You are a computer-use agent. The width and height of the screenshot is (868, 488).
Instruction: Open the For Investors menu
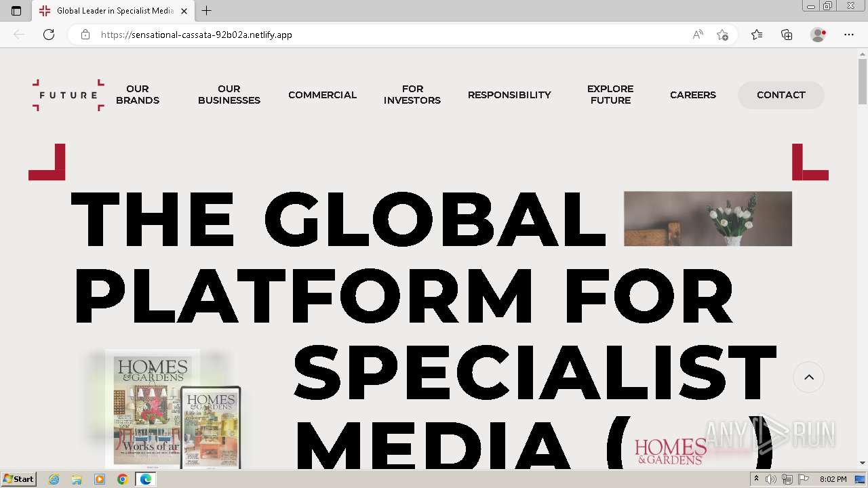(412, 95)
